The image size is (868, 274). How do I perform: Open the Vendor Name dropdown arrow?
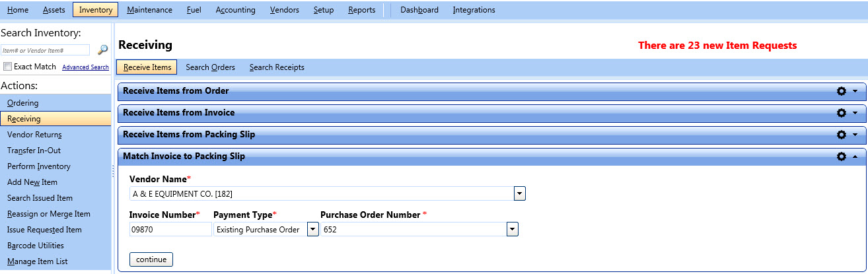pyautogui.click(x=520, y=193)
